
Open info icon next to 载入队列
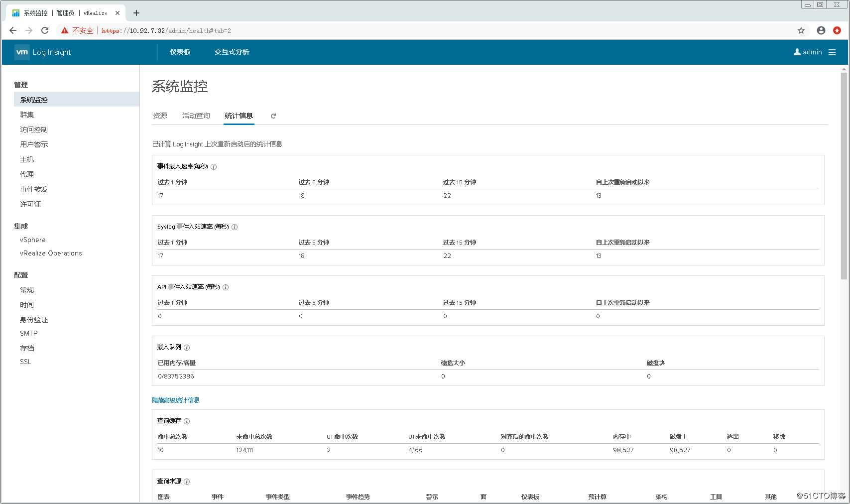pos(187,348)
